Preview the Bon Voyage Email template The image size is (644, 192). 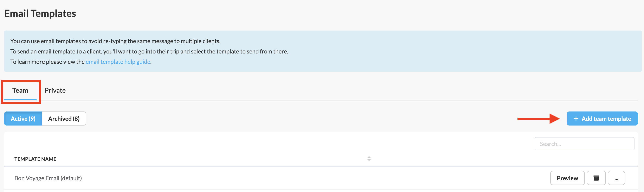567,178
